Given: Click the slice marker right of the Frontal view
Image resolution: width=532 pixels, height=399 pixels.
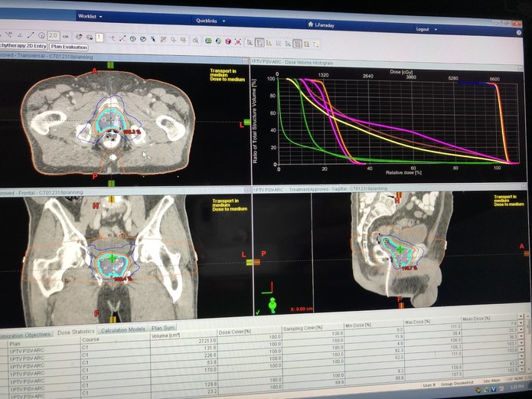Looking at the screenshot, I should point(250,262).
